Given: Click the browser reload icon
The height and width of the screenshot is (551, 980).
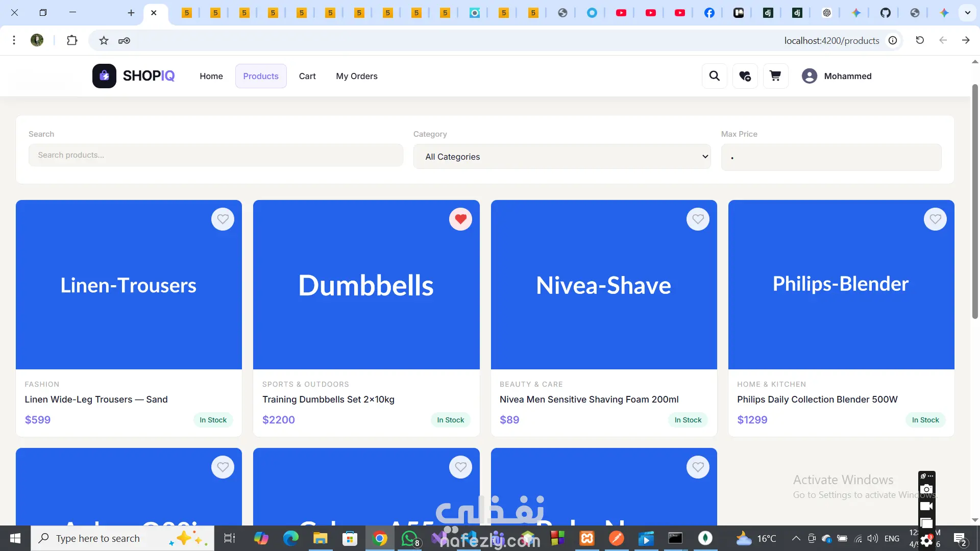Looking at the screenshot, I should click(920, 40).
